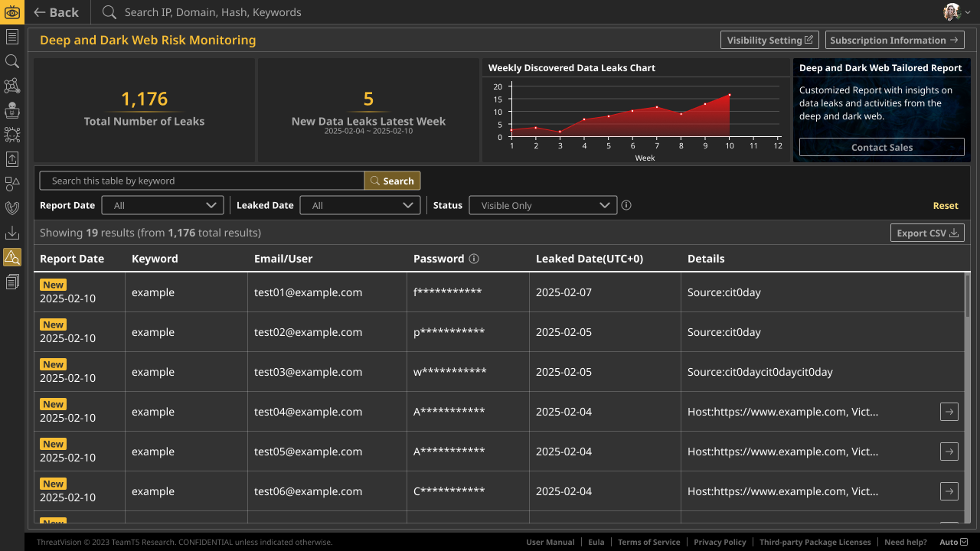Open the file upload icon in sidebar
The width and height of the screenshot is (980, 551).
12,159
